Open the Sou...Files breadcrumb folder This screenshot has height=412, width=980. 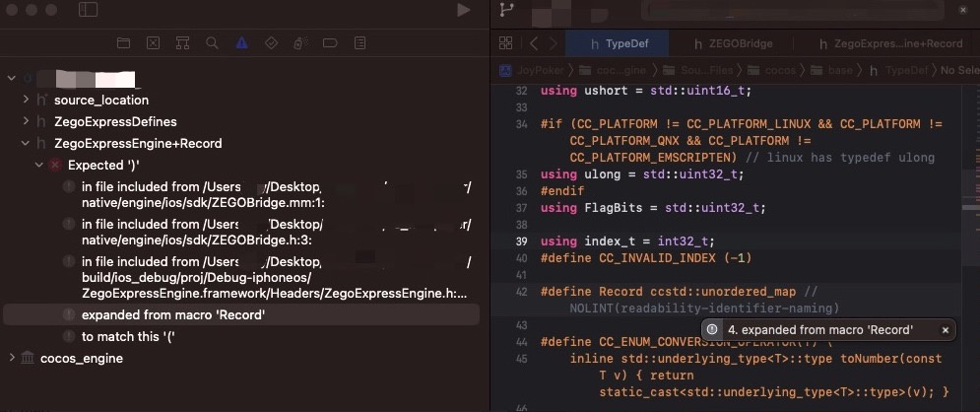697,70
